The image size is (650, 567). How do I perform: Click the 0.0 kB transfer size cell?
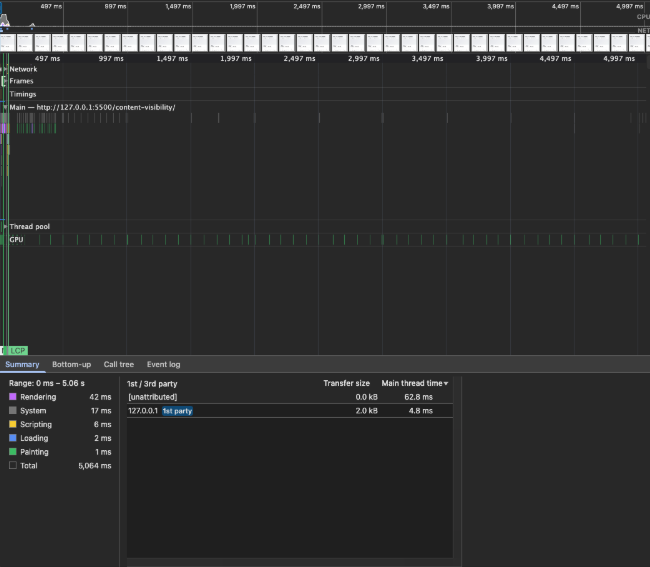pos(366,397)
